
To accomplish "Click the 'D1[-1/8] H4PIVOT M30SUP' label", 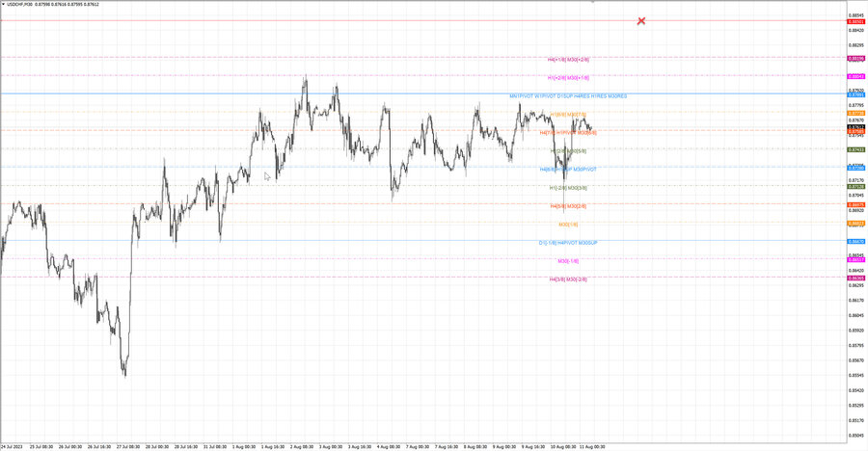I will coord(568,243).
